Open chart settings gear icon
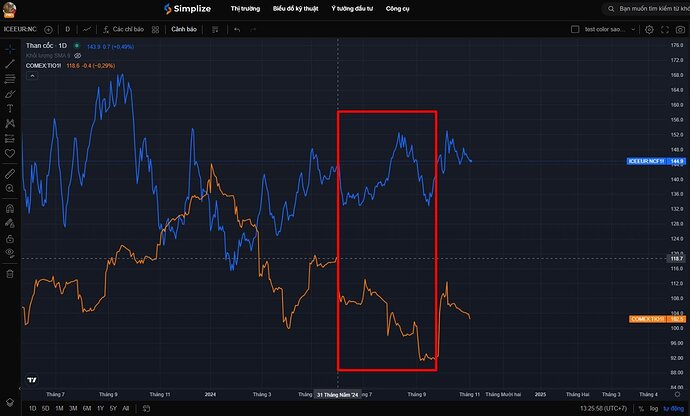The image size is (690, 416). (649, 29)
